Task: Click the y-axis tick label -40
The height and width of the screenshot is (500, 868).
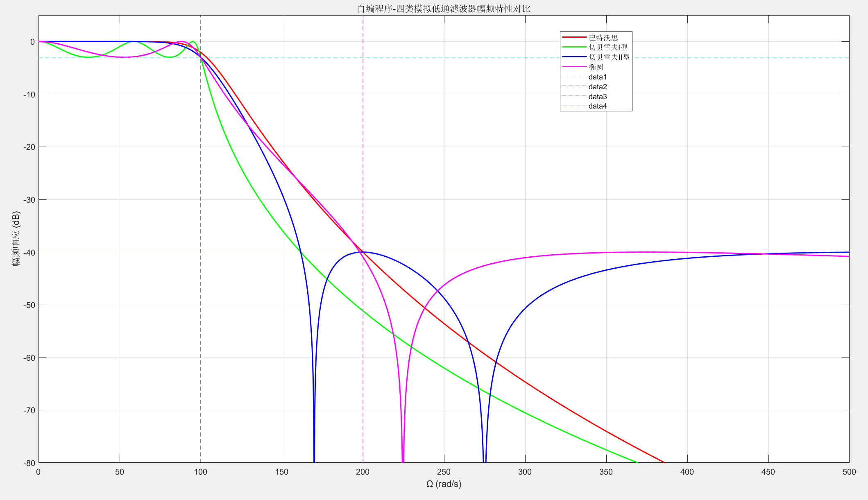Action: pyautogui.click(x=29, y=252)
